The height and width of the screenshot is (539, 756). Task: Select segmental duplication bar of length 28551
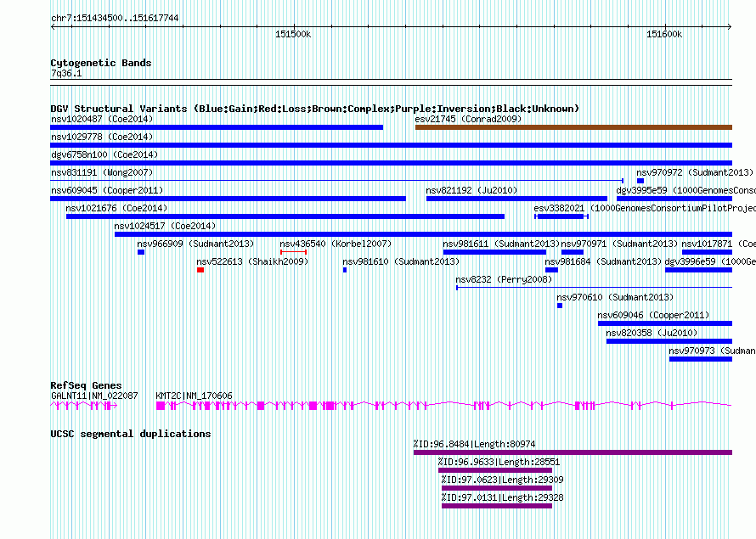(495, 470)
